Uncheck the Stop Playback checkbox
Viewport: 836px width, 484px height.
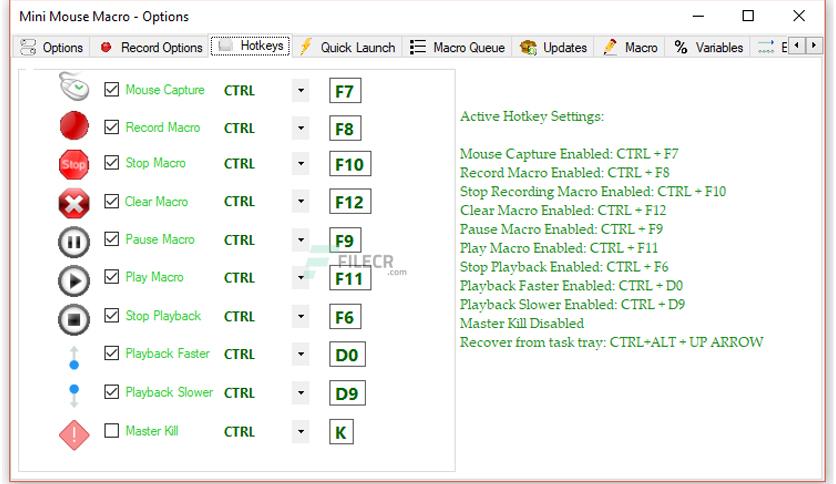[111, 316]
